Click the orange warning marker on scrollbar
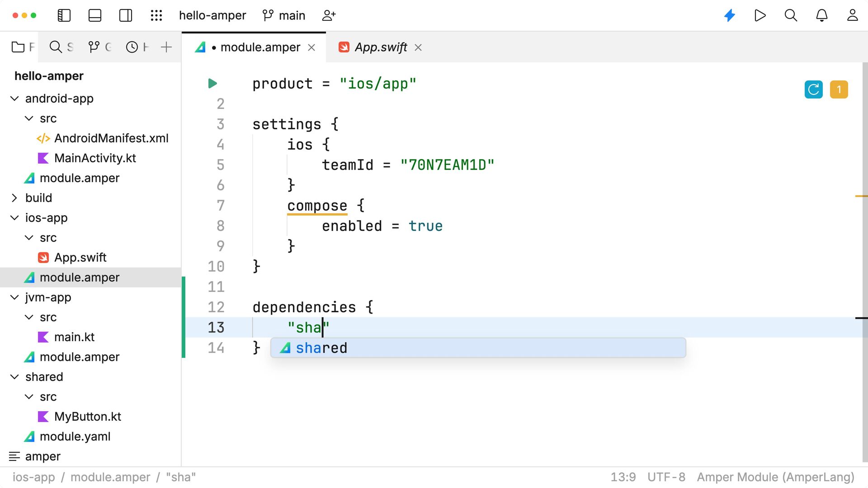Viewport: 868px width, 488px height. click(x=861, y=196)
